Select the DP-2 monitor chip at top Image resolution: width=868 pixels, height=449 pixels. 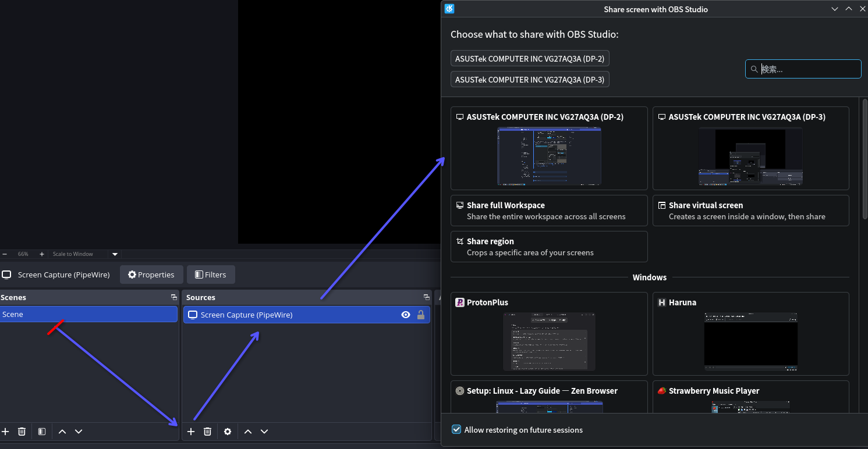[x=530, y=59]
